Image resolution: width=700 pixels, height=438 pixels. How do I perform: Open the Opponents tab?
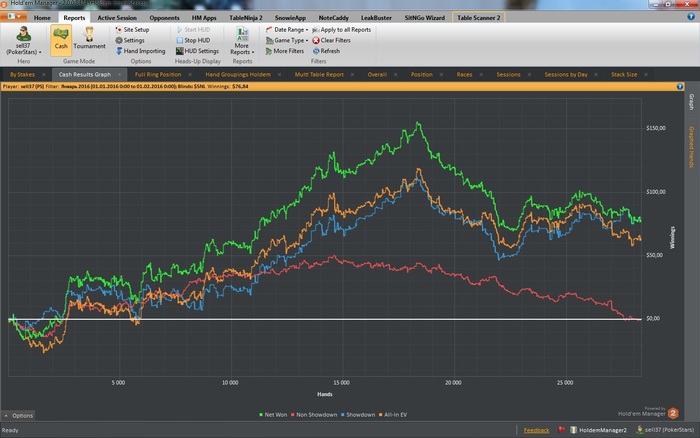coord(164,18)
